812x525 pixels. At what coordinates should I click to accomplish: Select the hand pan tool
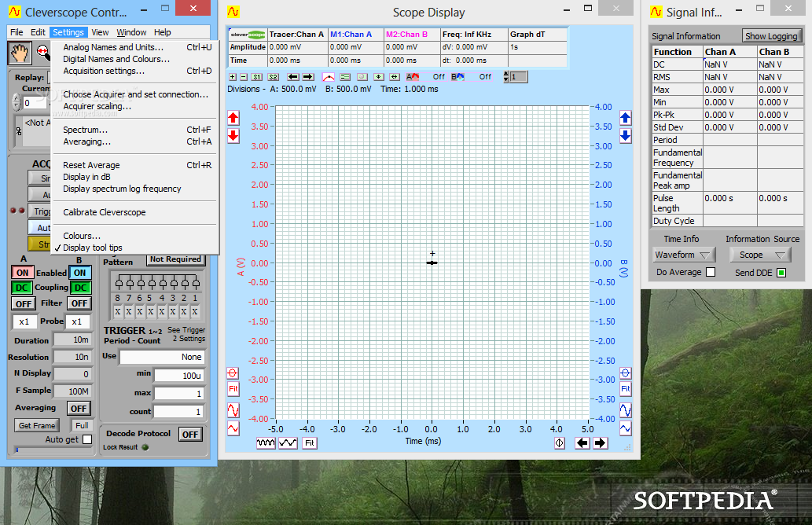tap(19, 53)
